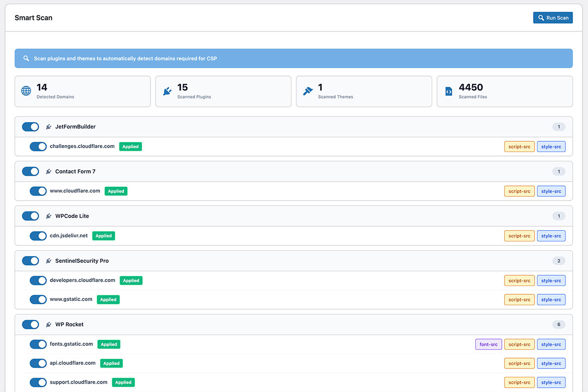
Task: Click the Smart Scan page heading
Action: point(33,18)
